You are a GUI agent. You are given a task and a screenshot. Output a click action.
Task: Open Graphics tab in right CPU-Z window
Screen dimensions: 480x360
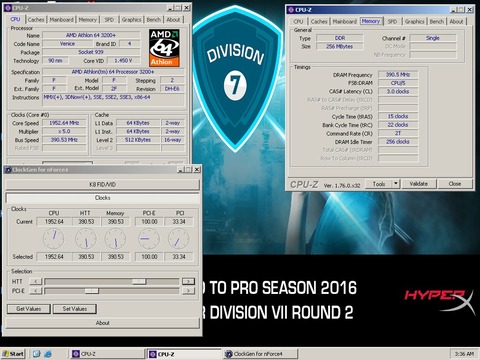(415, 21)
